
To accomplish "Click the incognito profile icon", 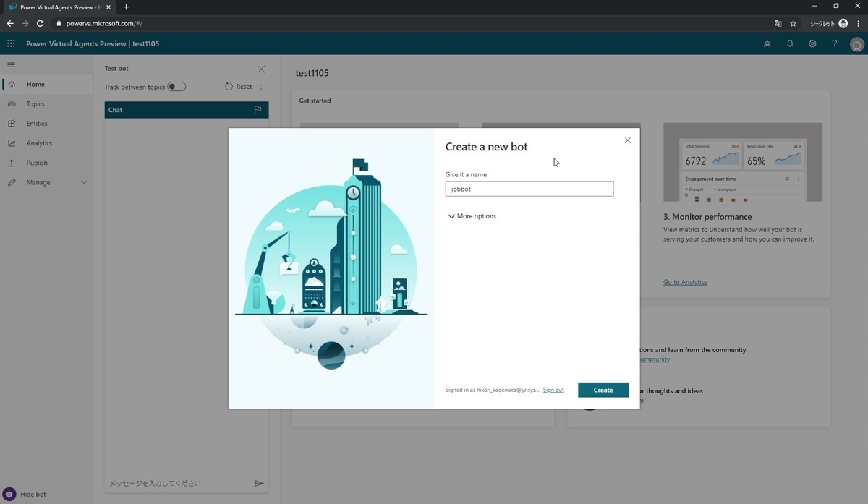I will pyautogui.click(x=843, y=23).
